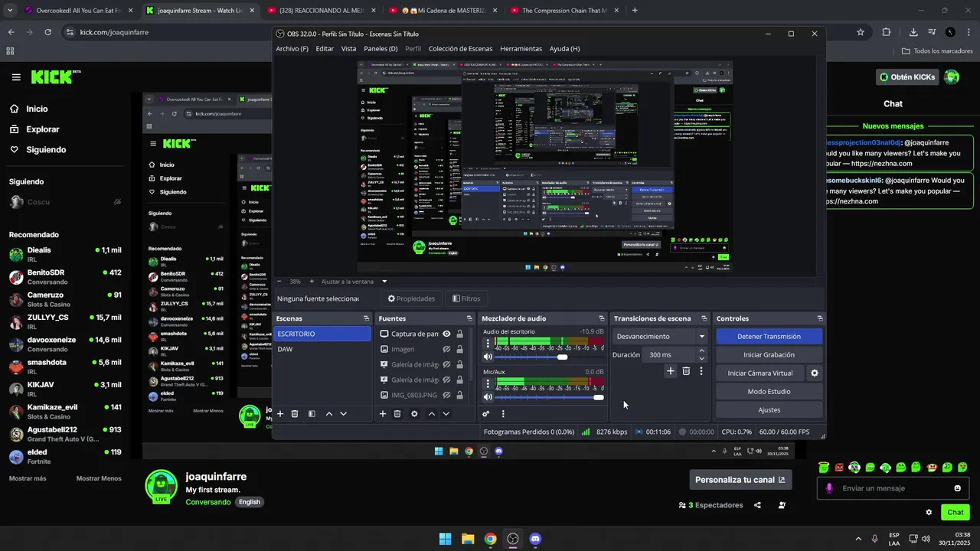The image size is (980, 551).
Task: Open transition properties three-dot menu
Action: 701,371
